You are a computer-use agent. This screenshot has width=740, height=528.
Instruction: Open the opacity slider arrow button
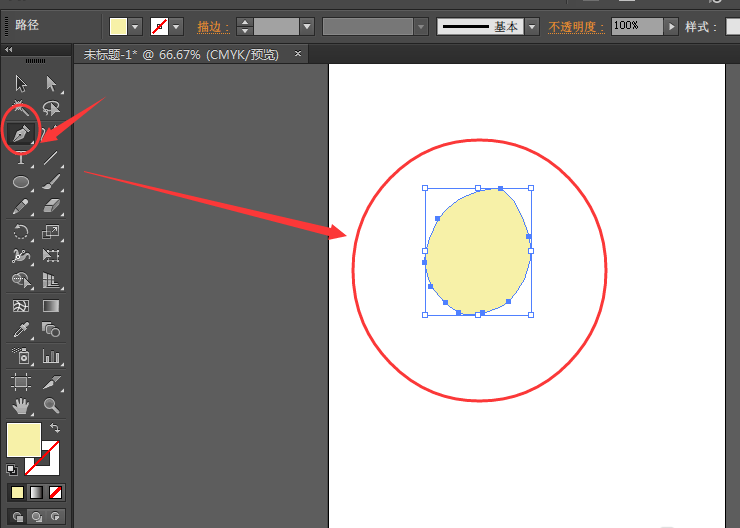(x=671, y=26)
